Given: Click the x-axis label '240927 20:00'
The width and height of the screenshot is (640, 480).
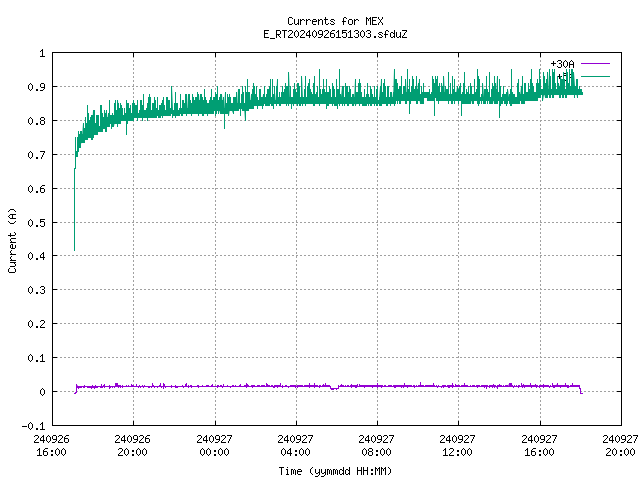Looking at the screenshot, I should (620, 446).
